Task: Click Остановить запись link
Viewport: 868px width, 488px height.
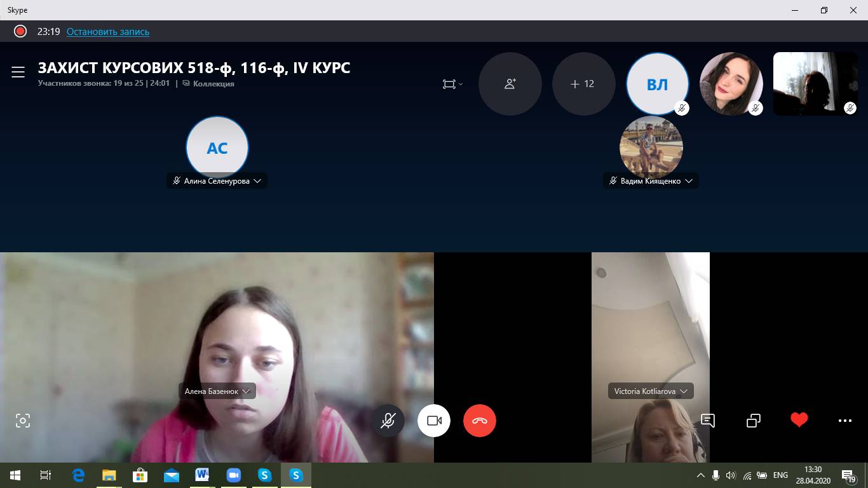Action: [108, 32]
